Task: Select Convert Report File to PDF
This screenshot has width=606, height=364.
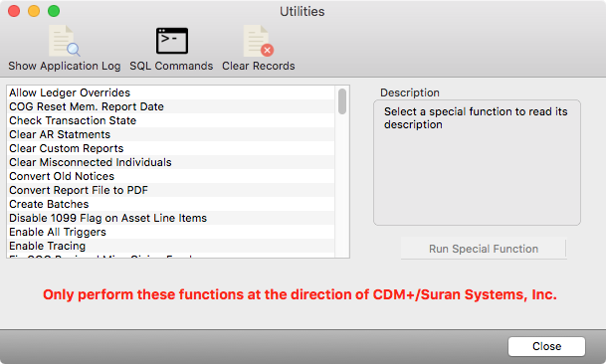Action: pyautogui.click(x=170, y=190)
